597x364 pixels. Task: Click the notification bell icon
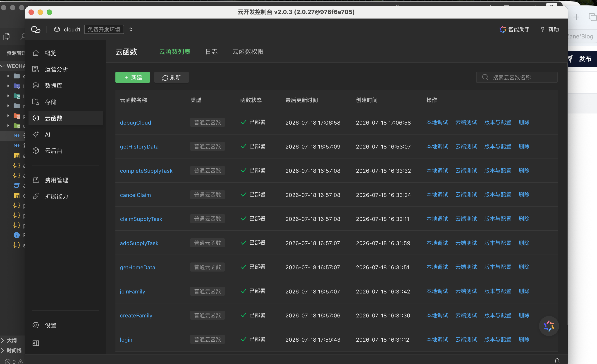[557, 361]
